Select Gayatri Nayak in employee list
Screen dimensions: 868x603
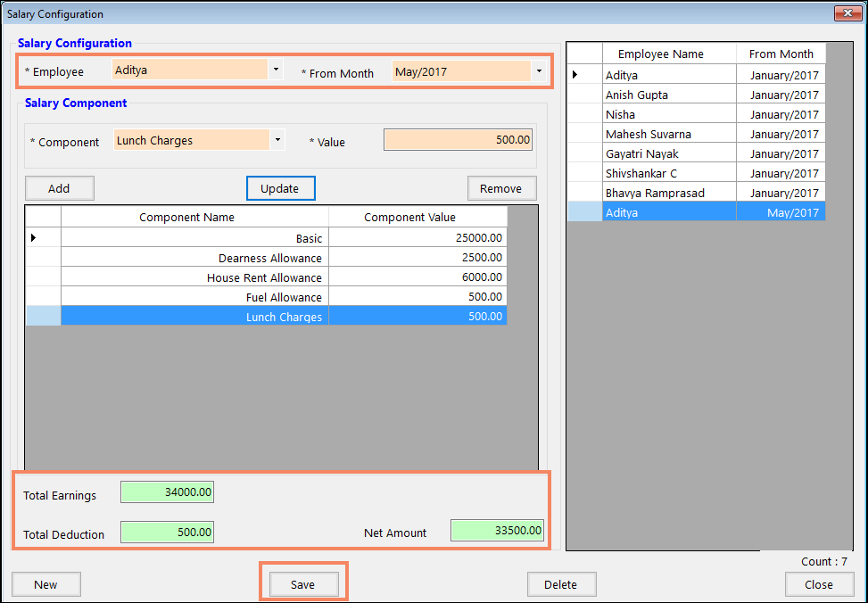click(x=697, y=153)
